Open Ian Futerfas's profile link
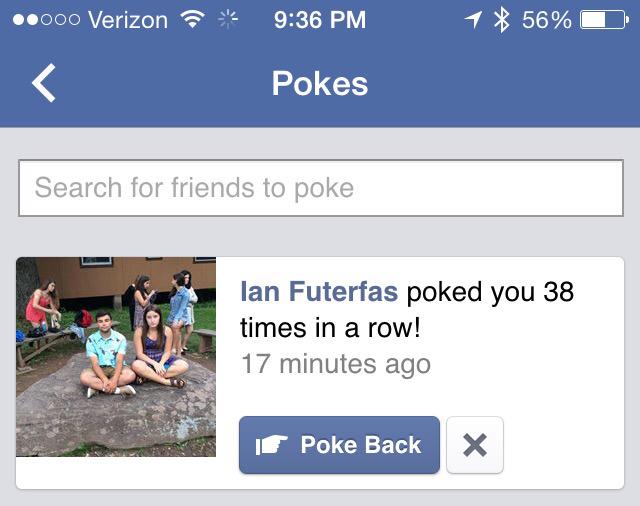The height and width of the screenshot is (506, 640). (x=319, y=292)
